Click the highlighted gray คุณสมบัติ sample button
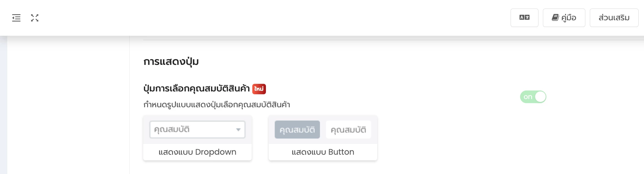The image size is (644, 174). [x=297, y=130]
